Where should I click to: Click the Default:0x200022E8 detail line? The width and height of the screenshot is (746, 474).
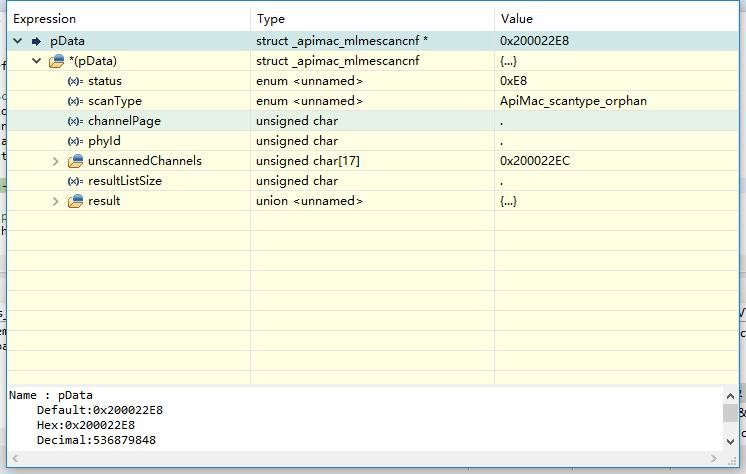[x=99, y=410]
